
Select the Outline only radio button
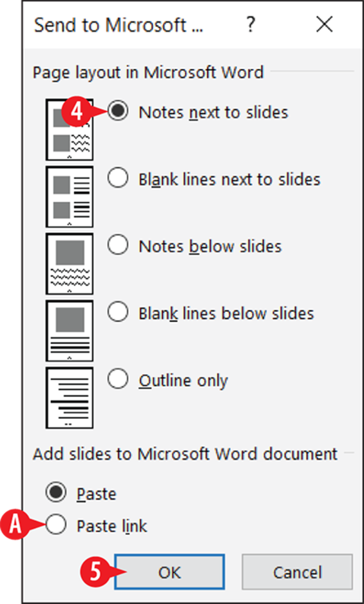117,380
